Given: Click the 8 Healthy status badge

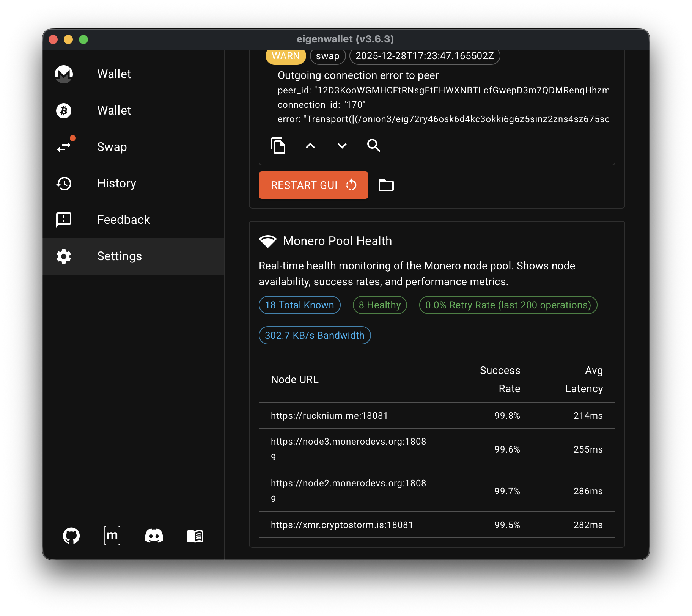Looking at the screenshot, I should pos(379,305).
